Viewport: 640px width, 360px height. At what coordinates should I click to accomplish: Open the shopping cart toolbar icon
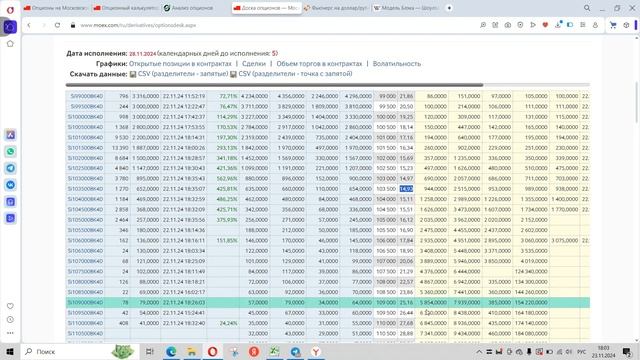pos(613,25)
